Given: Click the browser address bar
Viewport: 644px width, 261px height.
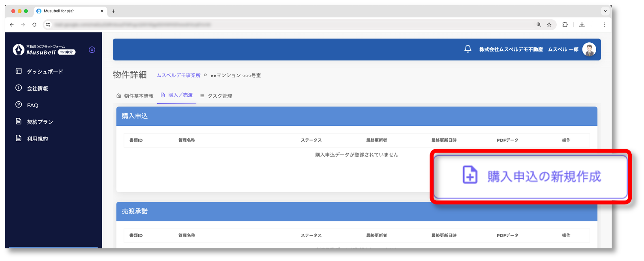Looking at the screenshot, I should coord(276,25).
